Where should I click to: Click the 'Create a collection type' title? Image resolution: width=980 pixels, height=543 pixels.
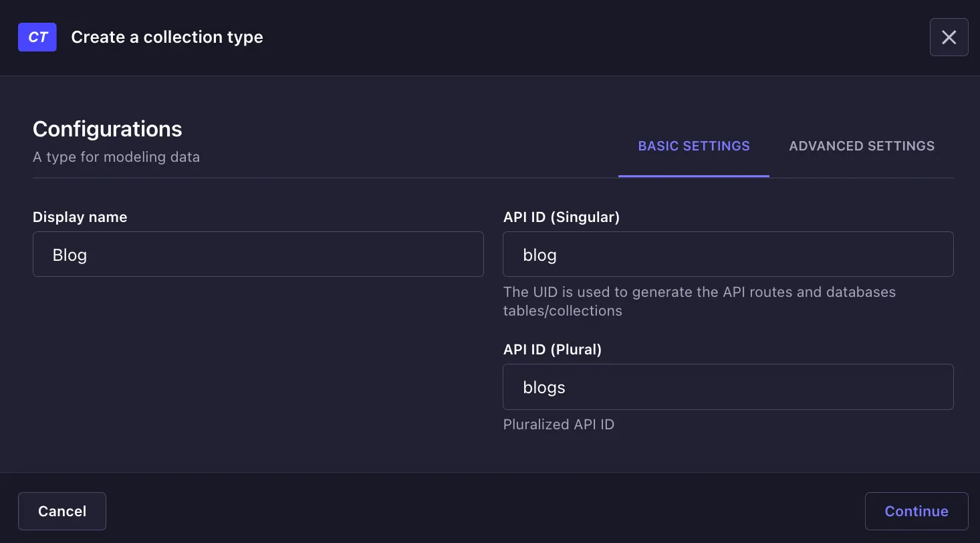point(167,37)
